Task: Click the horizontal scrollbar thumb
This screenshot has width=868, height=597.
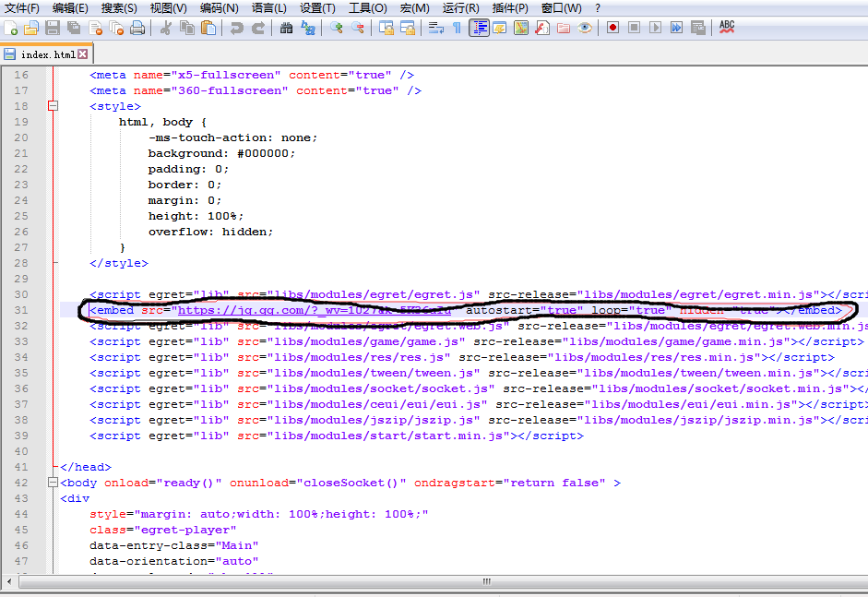Action: click(x=486, y=581)
